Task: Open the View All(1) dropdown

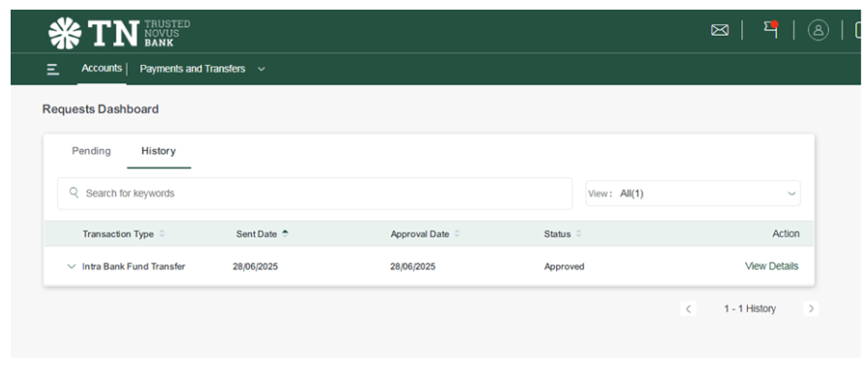Action: tap(693, 194)
